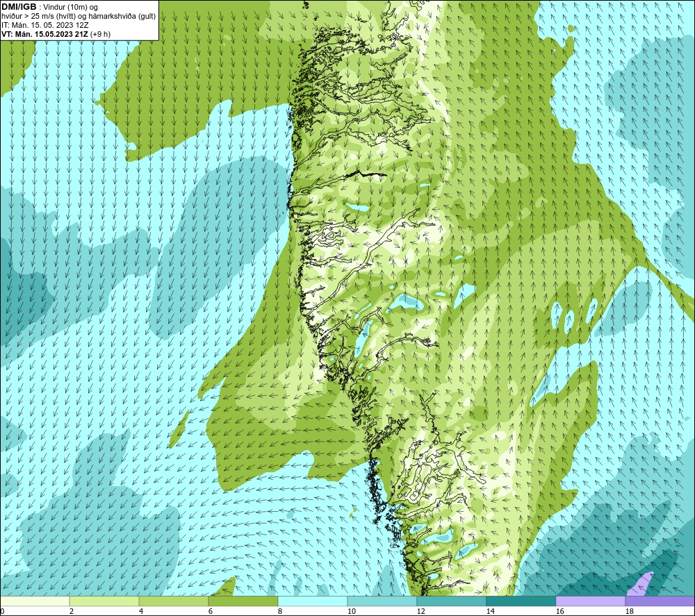The width and height of the screenshot is (695, 616).
Task: Click the 'IT: Mán. 15. 05. 2023 12Z' line
Action: (x=45, y=25)
